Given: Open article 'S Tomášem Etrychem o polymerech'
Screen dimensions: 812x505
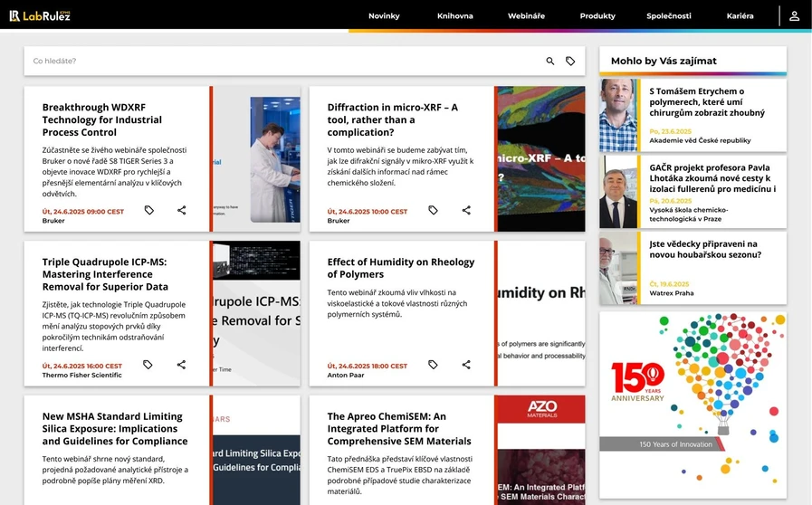Looking at the screenshot, I should [707, 102].
